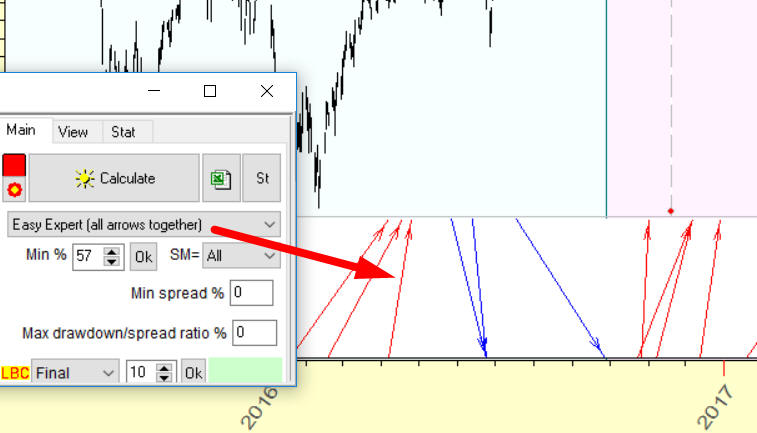The image size is (757, 433).
Task: Click the Excel export icon
Action: point(221,178)
